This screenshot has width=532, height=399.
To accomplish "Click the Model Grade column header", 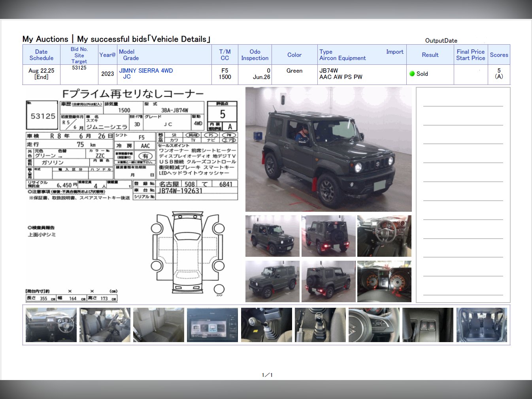I will [x=129, y=55].
